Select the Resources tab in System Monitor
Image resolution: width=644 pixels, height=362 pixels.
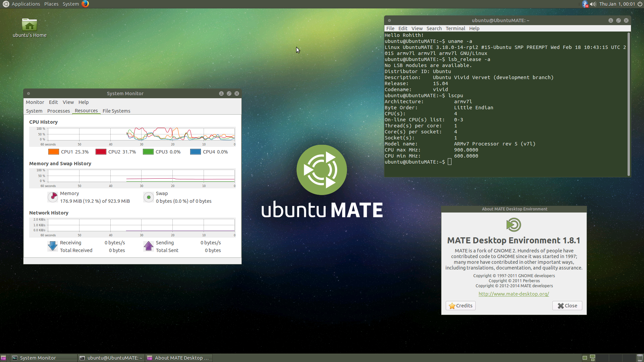(x=86, y=111)
